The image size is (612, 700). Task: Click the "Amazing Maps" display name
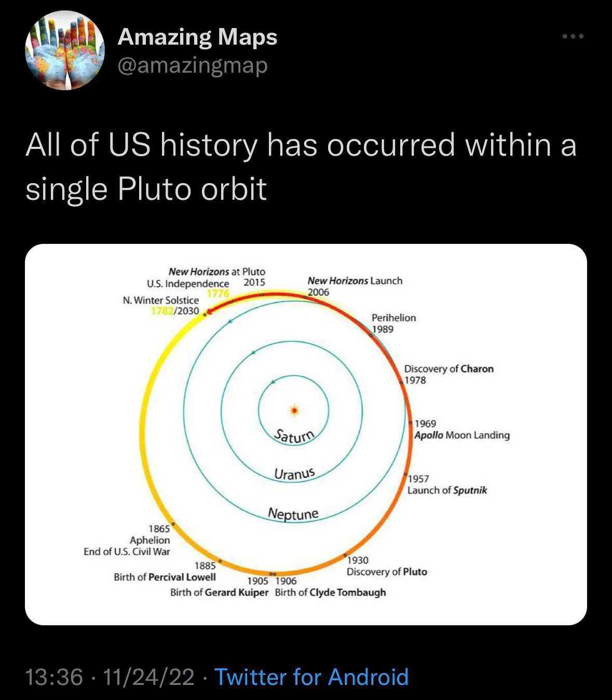[x=197, y=37]
